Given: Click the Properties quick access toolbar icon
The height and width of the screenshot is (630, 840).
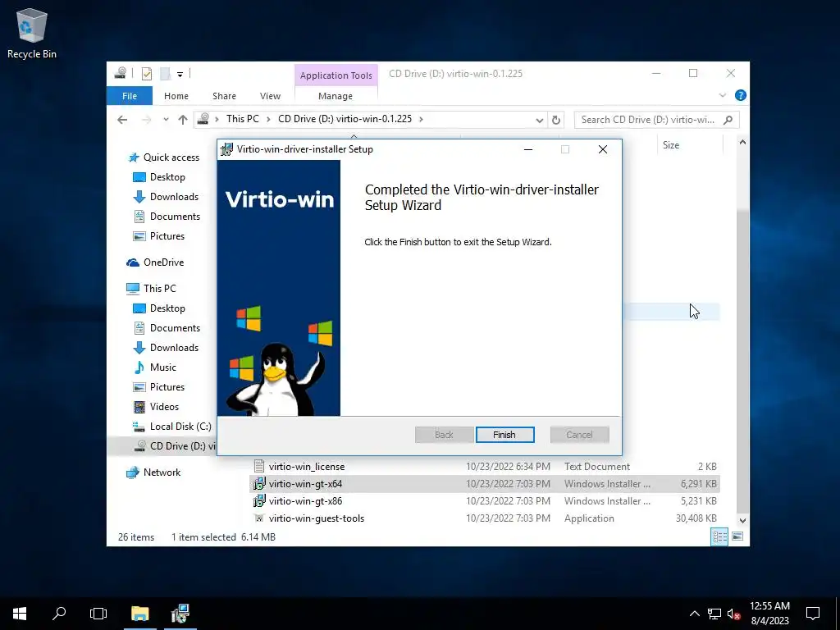Looking at the screenshot, I should click(147, 74).
